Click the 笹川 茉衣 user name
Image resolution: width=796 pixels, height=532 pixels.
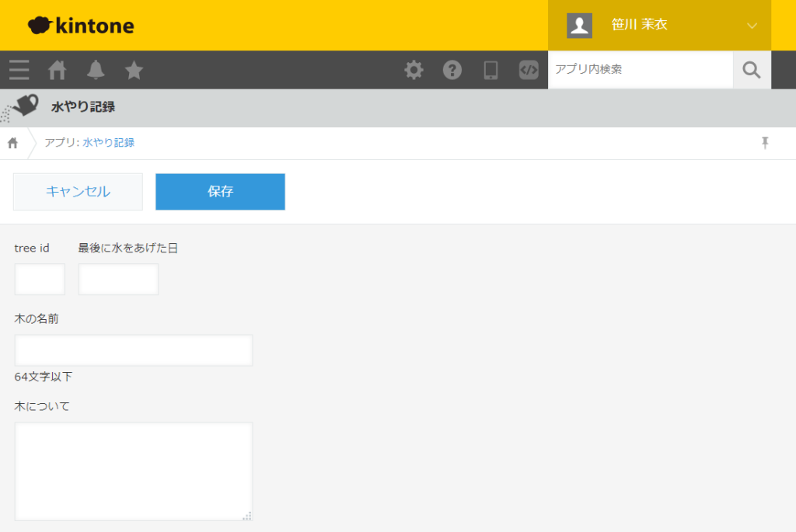(639, 24)
